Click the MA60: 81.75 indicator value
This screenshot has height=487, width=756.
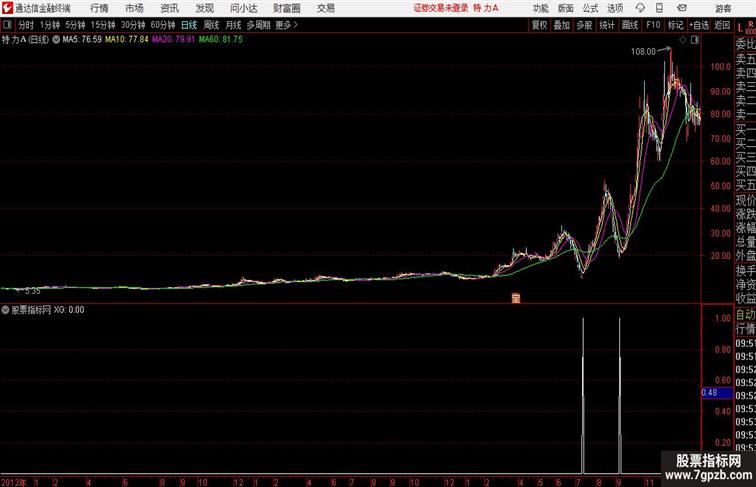point(221,40)
